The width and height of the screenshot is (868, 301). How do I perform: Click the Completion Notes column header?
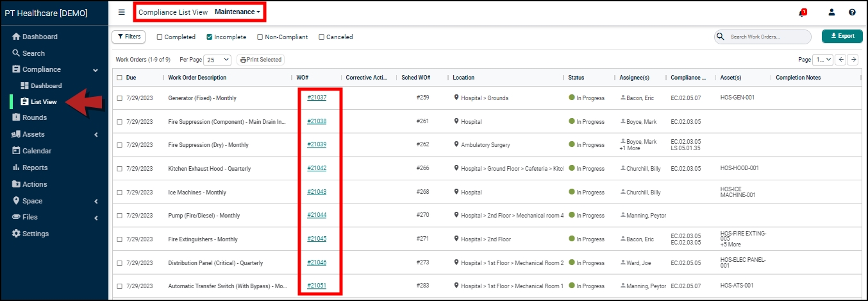[x=798, y=78]
